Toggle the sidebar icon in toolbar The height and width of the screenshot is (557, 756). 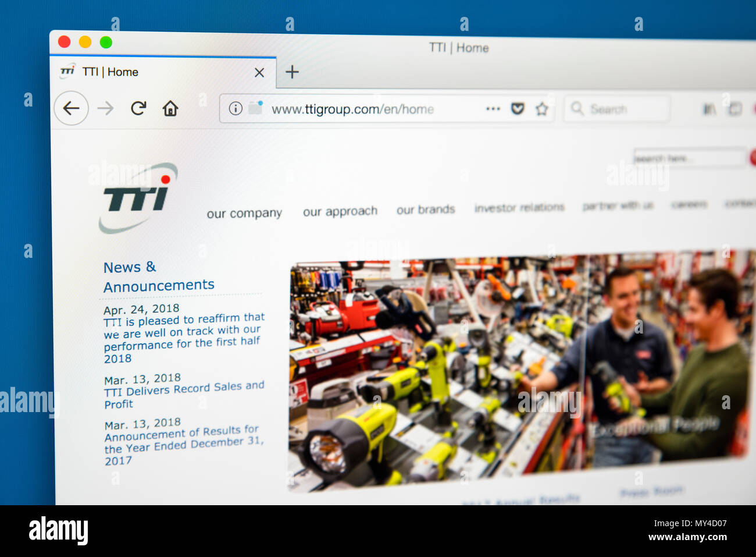coord(735,109)
